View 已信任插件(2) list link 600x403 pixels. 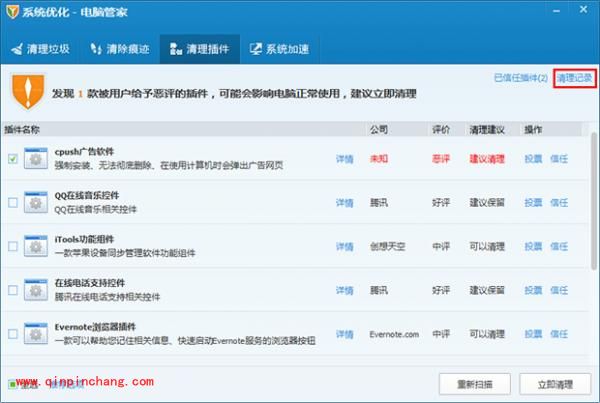click(520, 77)
